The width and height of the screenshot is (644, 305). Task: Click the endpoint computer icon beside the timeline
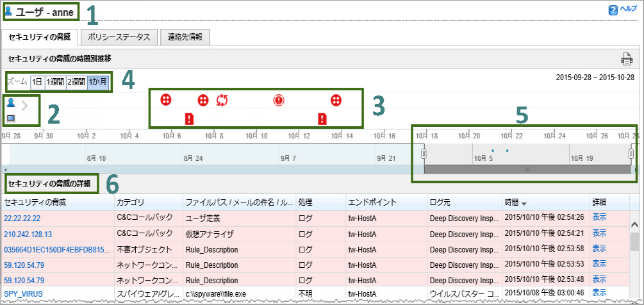pyautogui.click(x=10, y=119)
